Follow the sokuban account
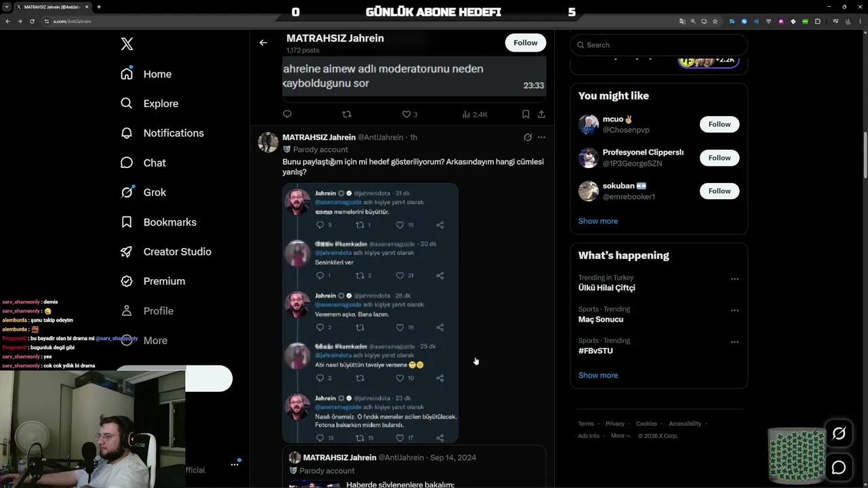 pos(719,191)
